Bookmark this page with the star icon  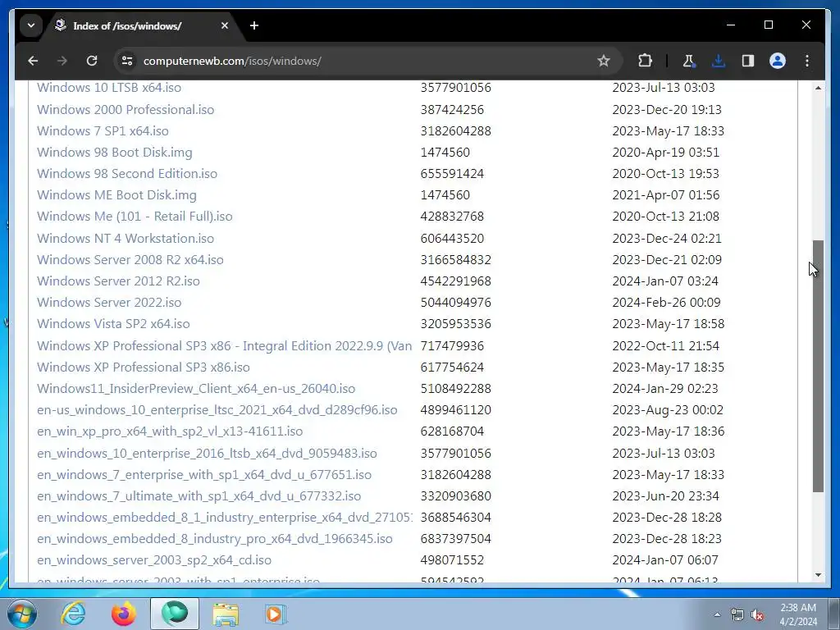pos(604,61)
